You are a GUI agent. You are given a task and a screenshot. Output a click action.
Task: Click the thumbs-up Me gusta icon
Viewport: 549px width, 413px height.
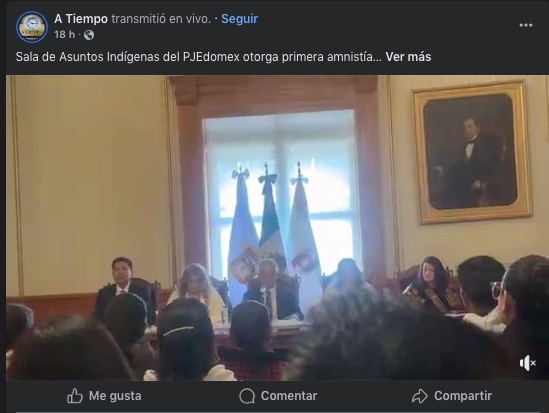pyautogui.click(x=75, y=396)
